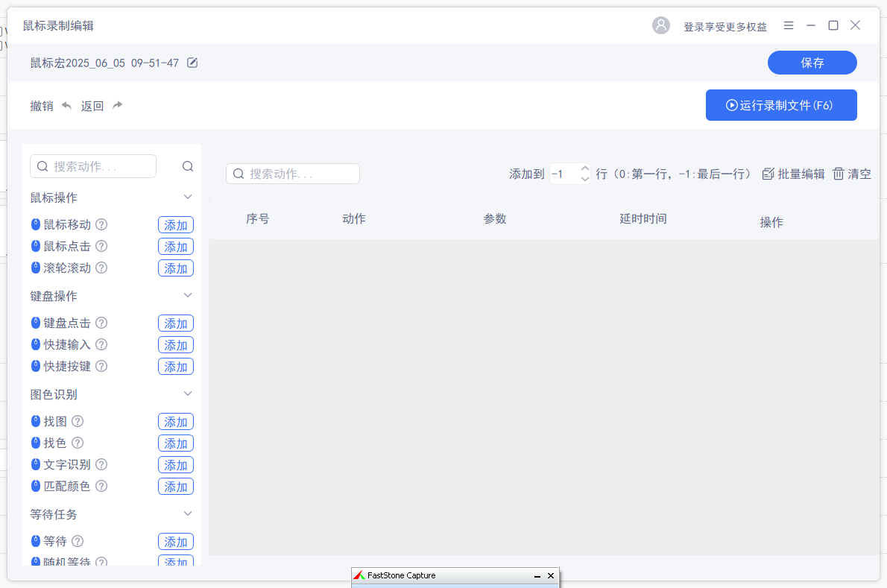Collapse the 鼠标操作 section
This screenshot has height=588, width=887.
(x=188, y=197)
